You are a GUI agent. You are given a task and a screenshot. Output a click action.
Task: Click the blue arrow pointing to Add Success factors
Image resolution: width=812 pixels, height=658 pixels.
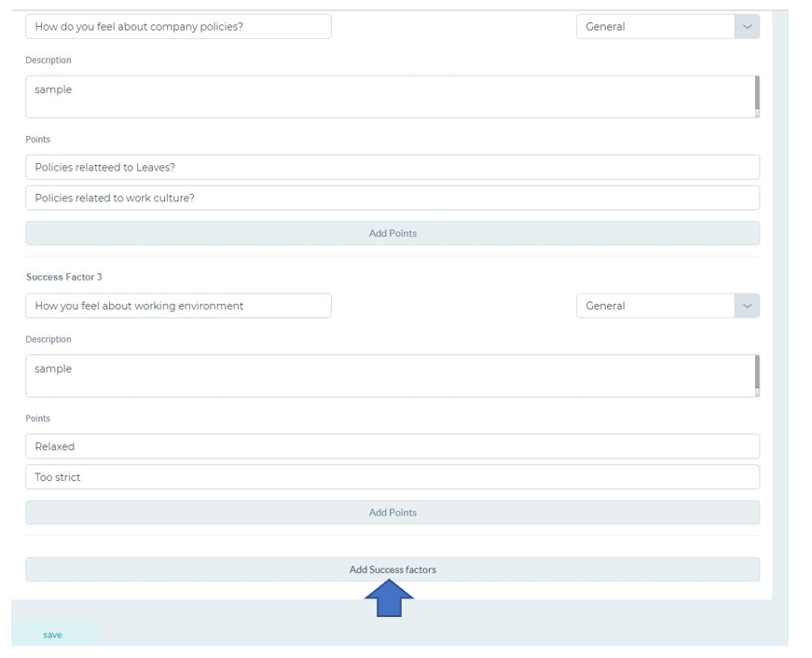tap(389, 598)
